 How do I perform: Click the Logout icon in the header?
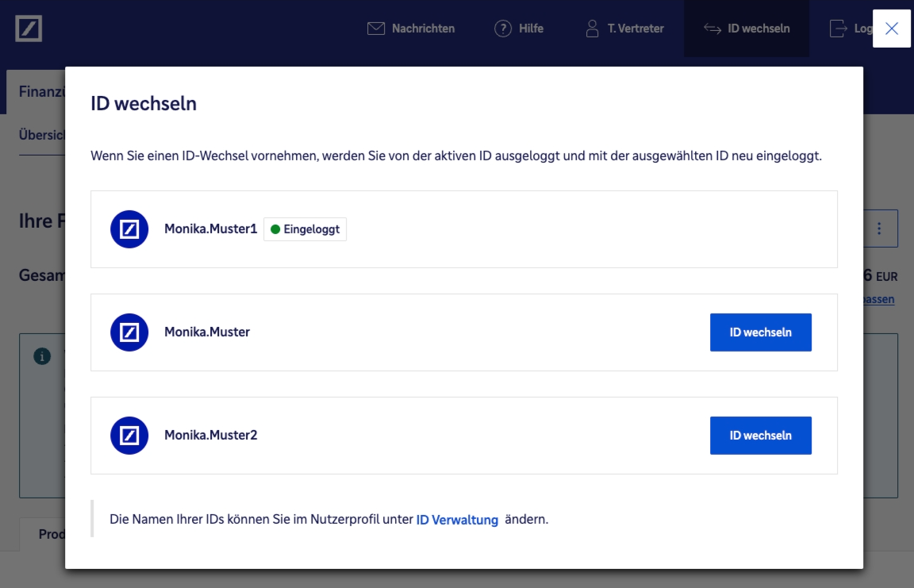click(x=838, y=29)
